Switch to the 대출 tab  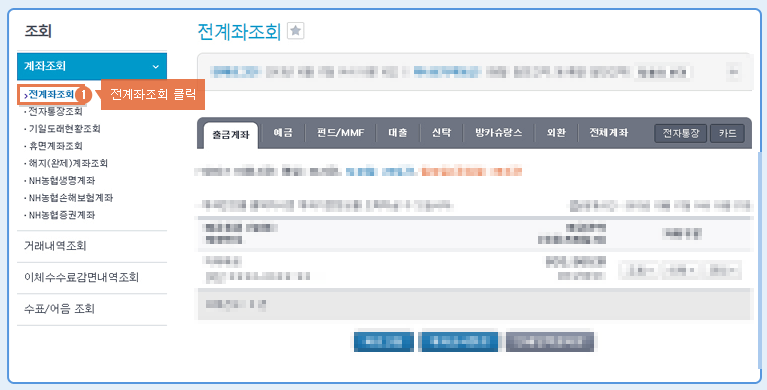tap(398, 133)
